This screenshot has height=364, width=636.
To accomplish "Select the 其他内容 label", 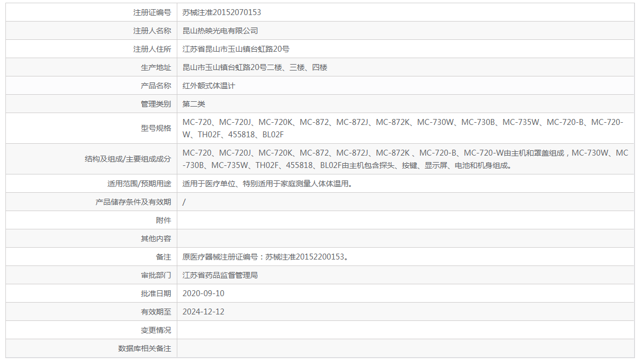I will click(x=156, y=239).
